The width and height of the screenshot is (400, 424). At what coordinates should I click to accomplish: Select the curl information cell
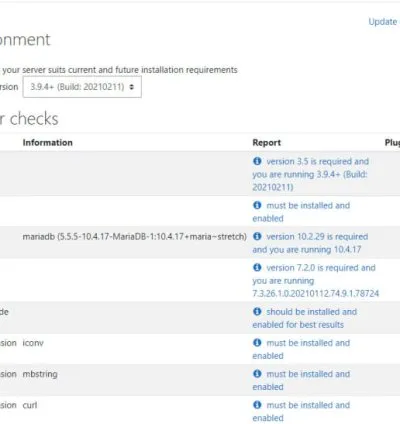[30, 405]
